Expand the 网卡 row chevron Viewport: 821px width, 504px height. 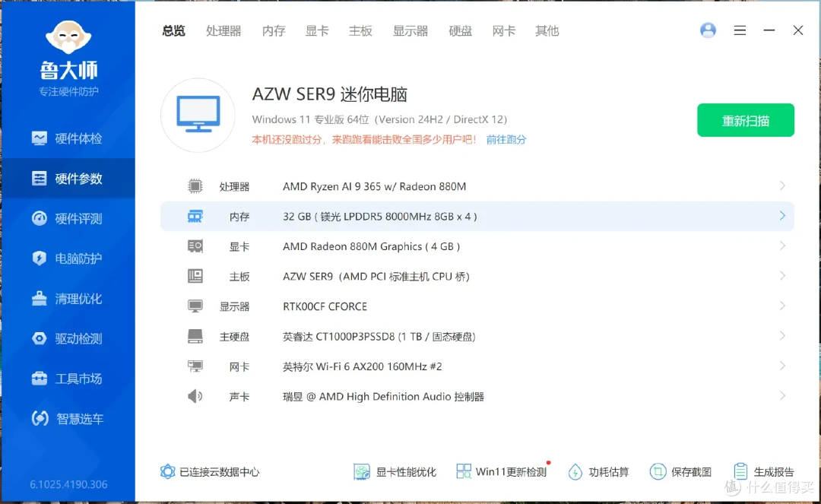click(x=782, y=366)
